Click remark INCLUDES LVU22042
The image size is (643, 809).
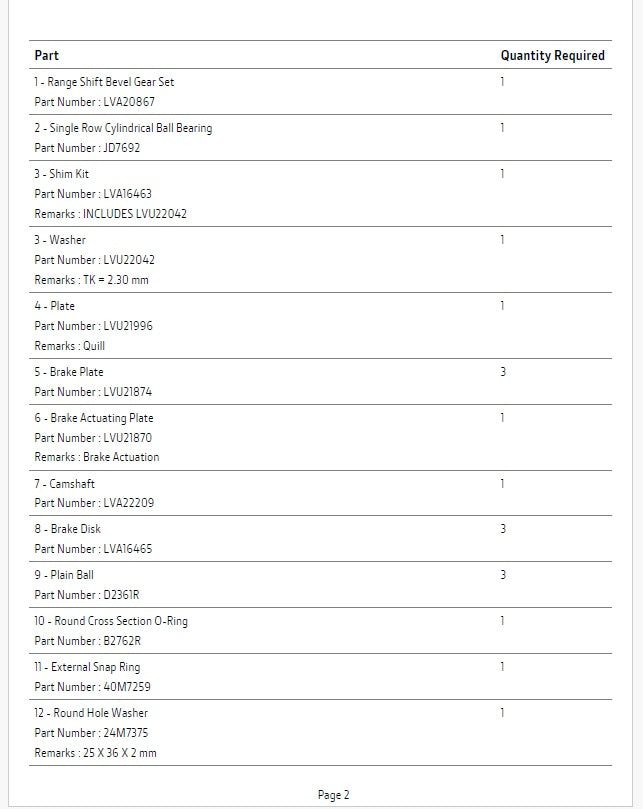(110, 214)
